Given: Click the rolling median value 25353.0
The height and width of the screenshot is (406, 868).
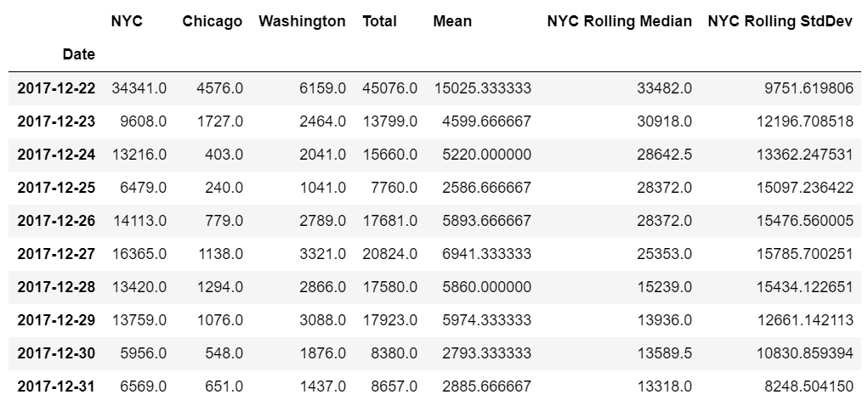Looking at the screenshot, I should 666,254.
